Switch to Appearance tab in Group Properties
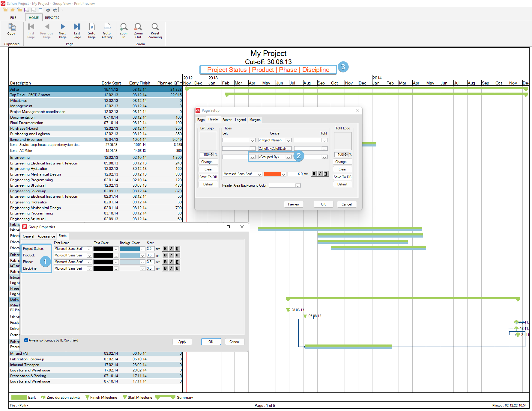This screenshot has width=532, height=411. point(46,236)
